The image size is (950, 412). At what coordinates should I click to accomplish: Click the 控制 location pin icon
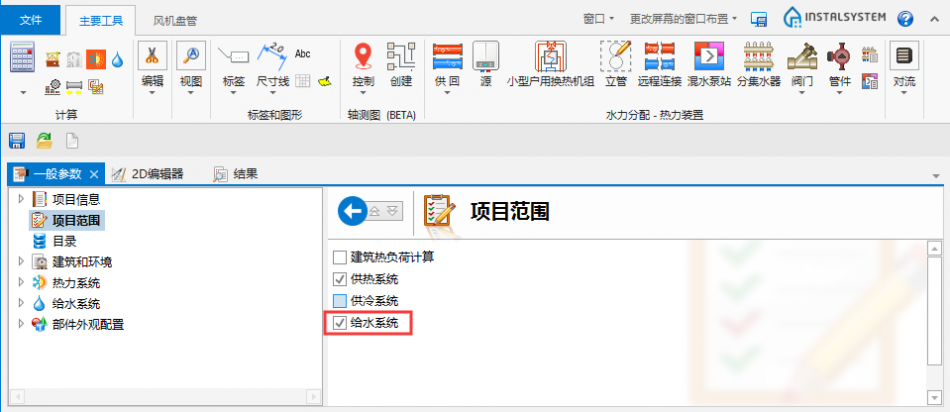(x=364, y=56)
